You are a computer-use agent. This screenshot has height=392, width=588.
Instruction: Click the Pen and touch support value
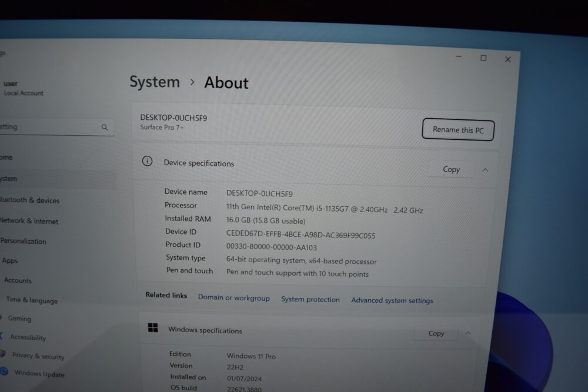pos(298,273)
